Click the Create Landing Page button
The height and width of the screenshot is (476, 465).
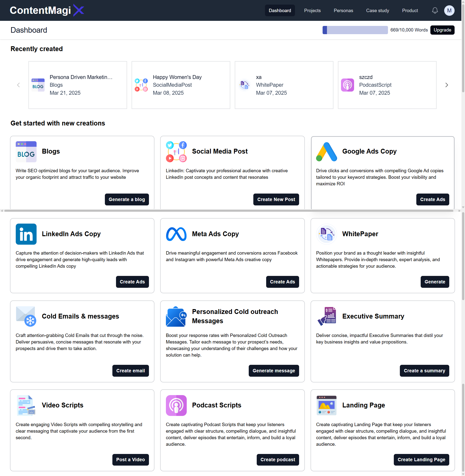pyautogui.click(x=421, y=459)
